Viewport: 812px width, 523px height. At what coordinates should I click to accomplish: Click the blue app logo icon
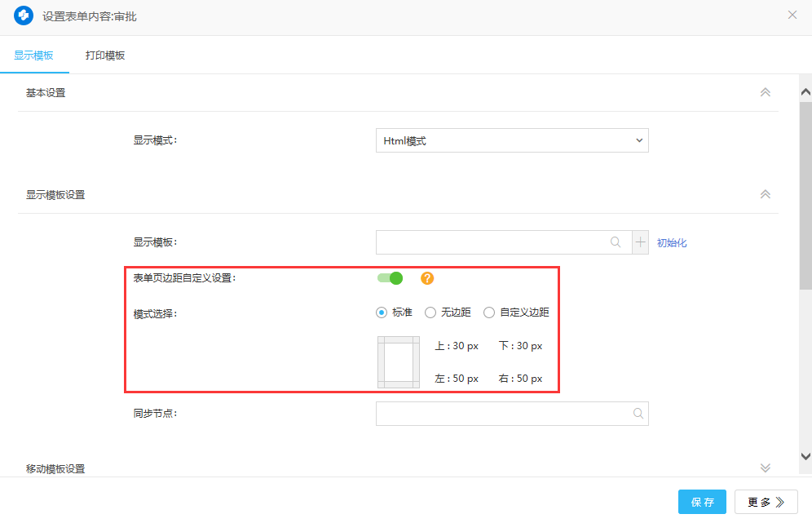24,16
